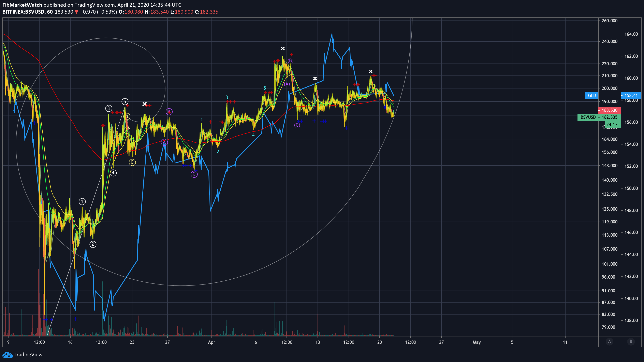Open the FibMarketWatch author name

coord(22,5)
